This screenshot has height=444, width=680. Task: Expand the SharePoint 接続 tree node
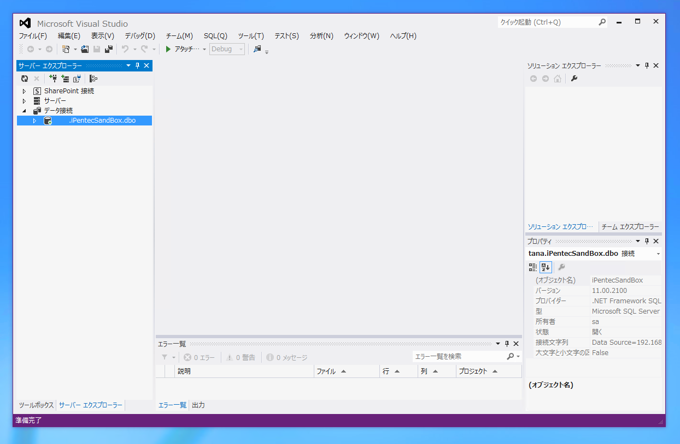tap(24, 91)
